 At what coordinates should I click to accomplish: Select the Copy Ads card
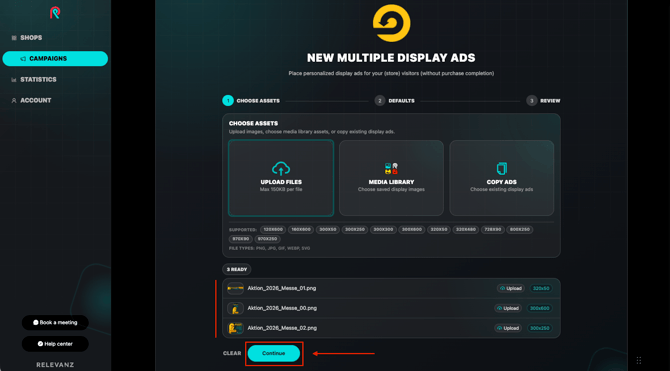click(x=502, y=178)
